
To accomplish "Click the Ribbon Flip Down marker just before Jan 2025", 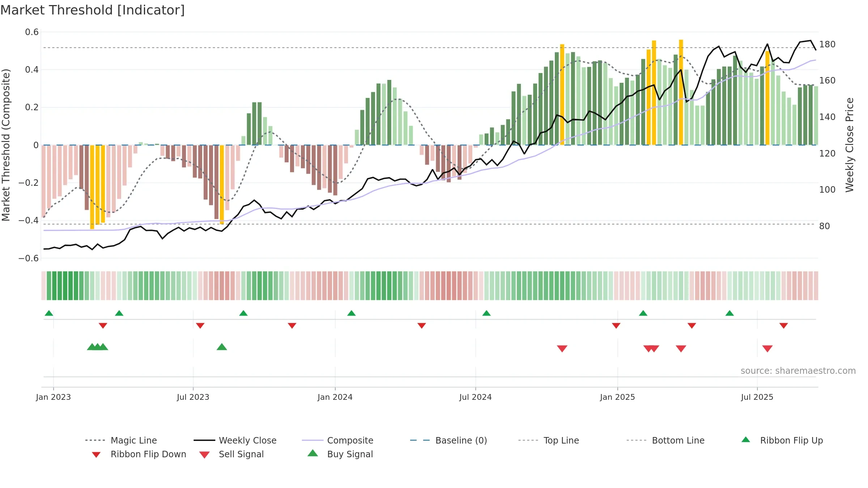I will 616,326.
